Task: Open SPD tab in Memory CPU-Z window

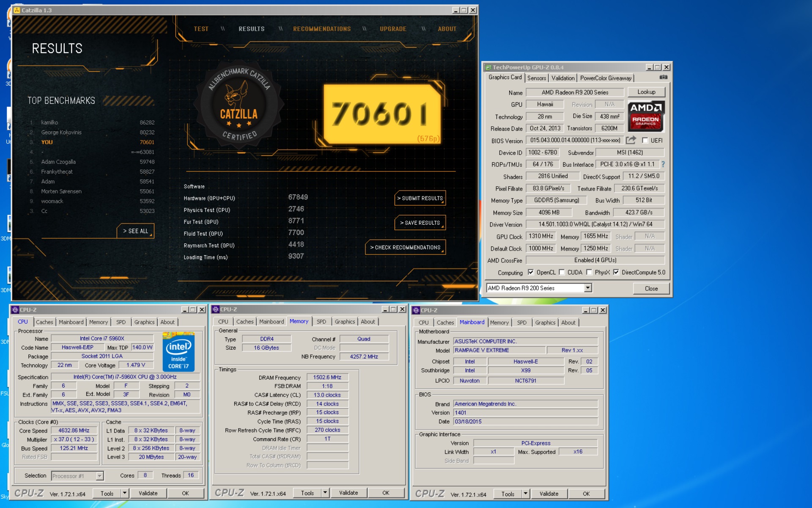Action: click(321, 322)
